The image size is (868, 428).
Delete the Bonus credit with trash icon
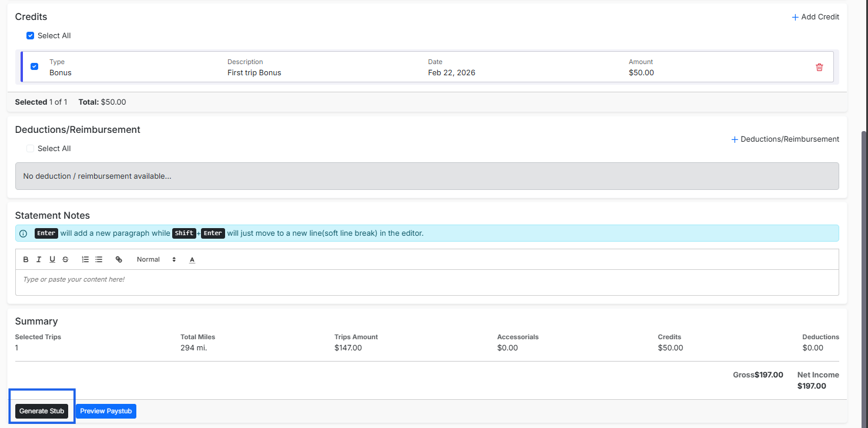[x=819, y=67]
